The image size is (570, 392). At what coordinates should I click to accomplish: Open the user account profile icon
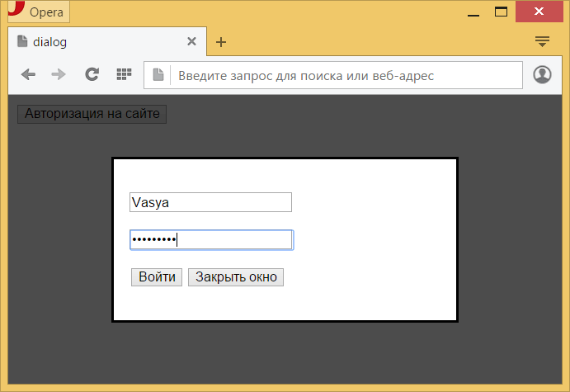click(542, 75)
